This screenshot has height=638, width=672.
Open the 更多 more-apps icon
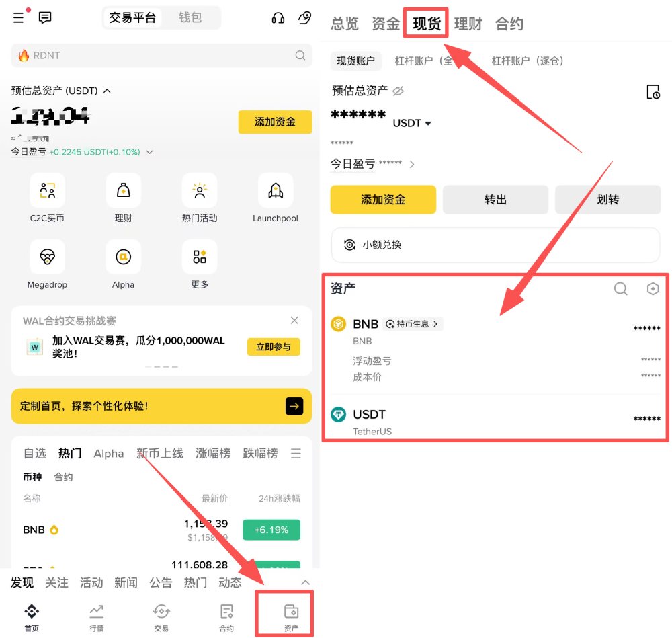click(200, 257)
